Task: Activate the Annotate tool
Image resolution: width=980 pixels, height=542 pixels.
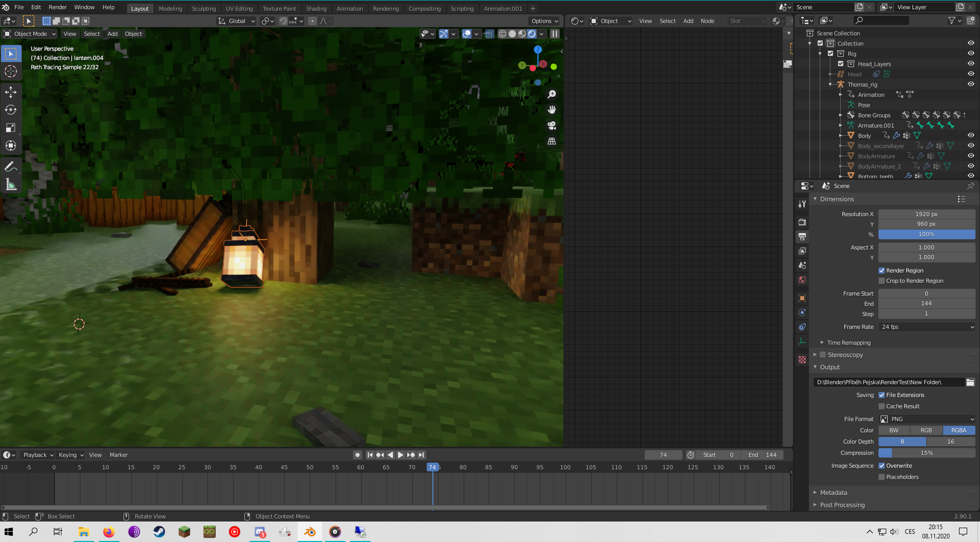Action: [x=11, y=166]
